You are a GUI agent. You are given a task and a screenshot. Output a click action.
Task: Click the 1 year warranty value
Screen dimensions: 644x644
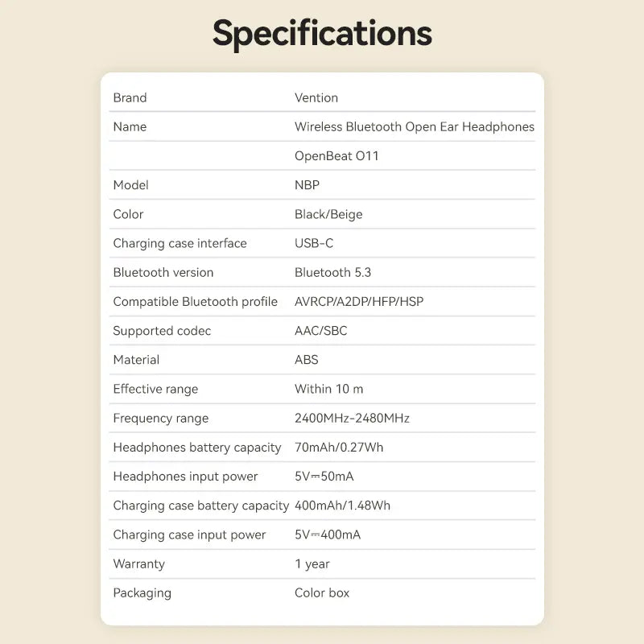312,564
